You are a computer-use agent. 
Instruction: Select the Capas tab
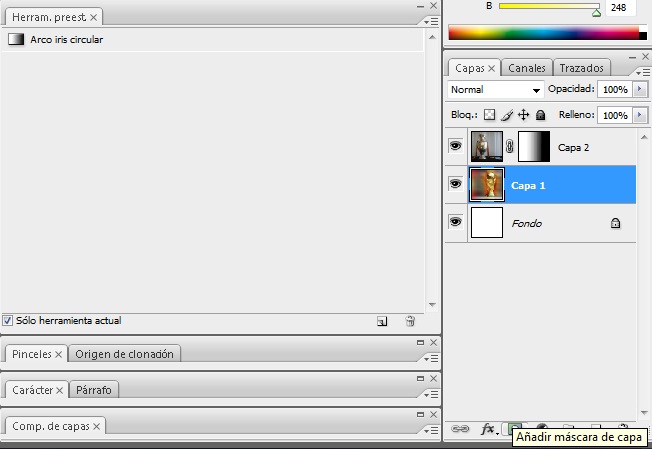click(469, 68)
